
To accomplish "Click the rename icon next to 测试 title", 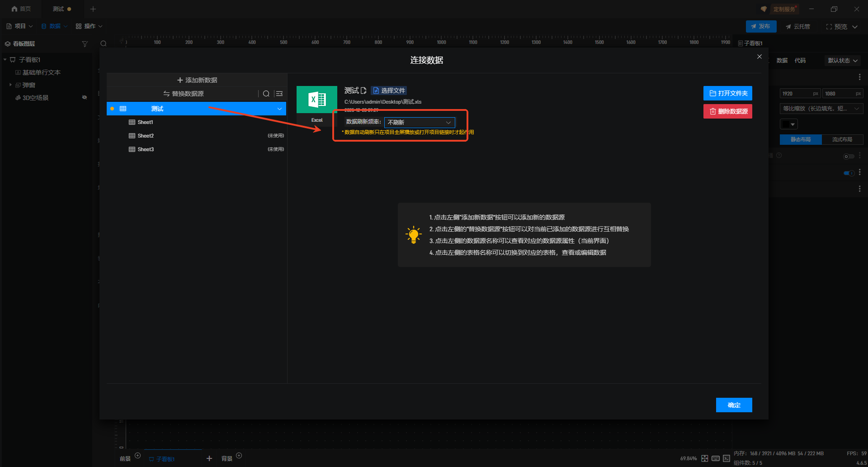I will 363,91.
